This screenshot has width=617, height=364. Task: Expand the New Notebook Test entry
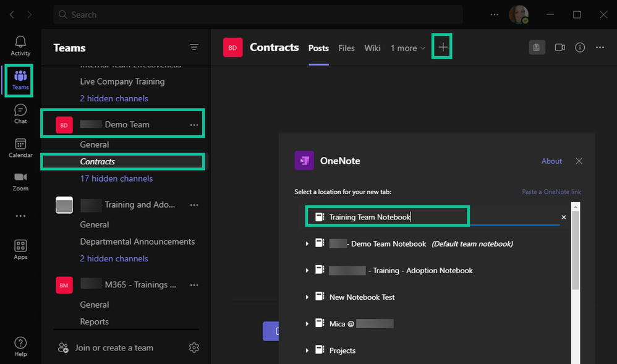[307, 297]
